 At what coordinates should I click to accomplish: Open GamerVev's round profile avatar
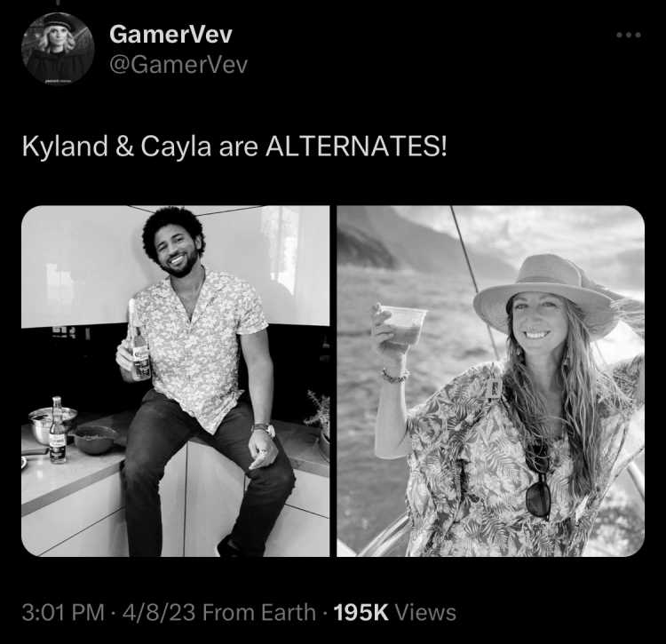coord(58,49)
